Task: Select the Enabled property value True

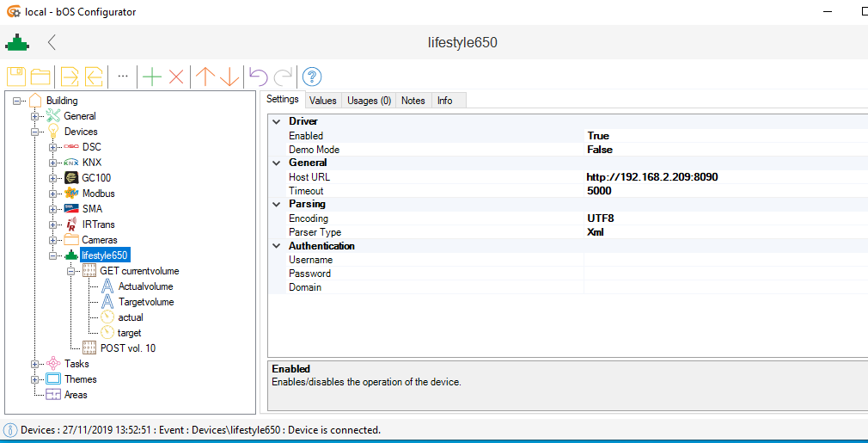Action: tap(598, 136)
